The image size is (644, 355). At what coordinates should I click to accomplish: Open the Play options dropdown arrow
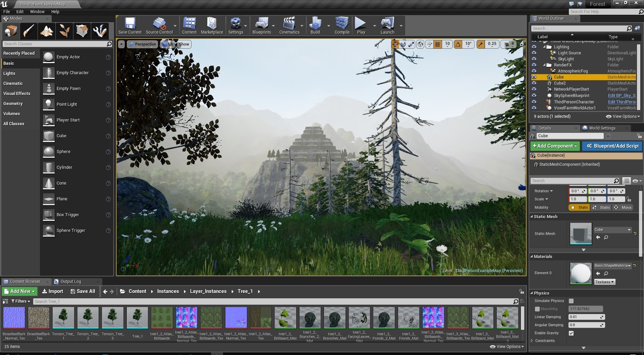(375, 26)
